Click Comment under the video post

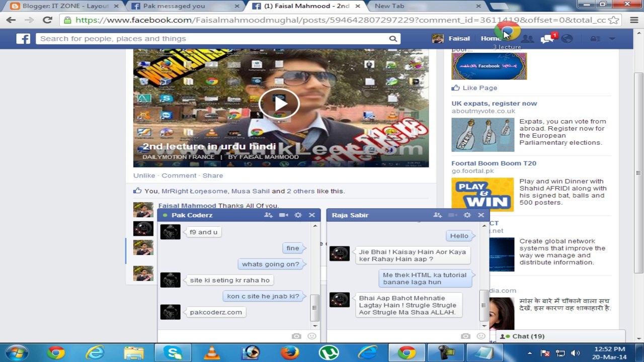tap(179, 175)
